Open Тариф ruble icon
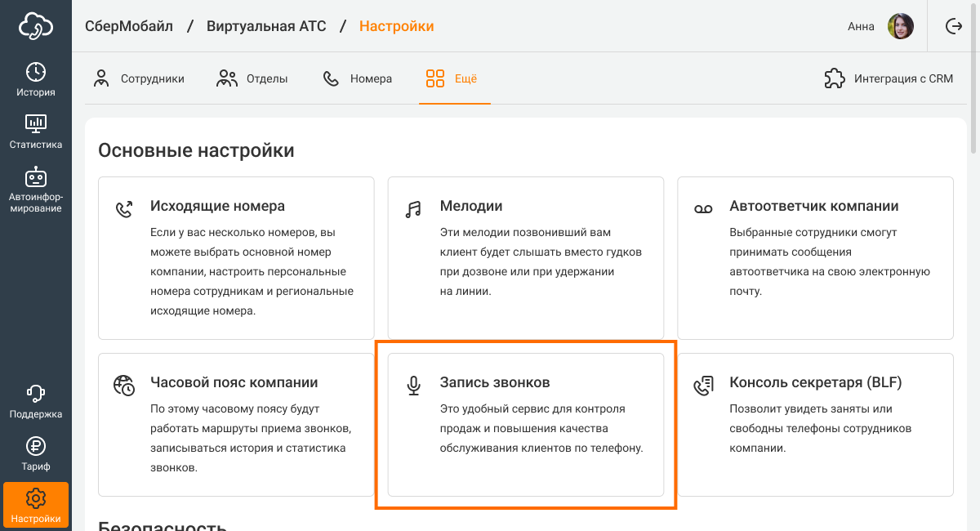Viewport: 980px width, 531px height. pyautogui.click(x=36, y=454)
